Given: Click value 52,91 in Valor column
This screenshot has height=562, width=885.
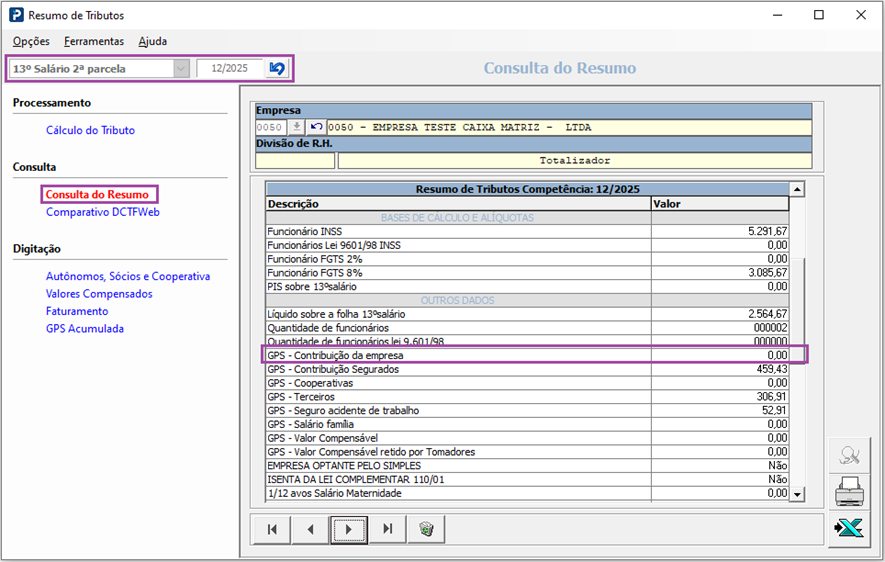Looking at the screenshot, I should tap(774, 411).
